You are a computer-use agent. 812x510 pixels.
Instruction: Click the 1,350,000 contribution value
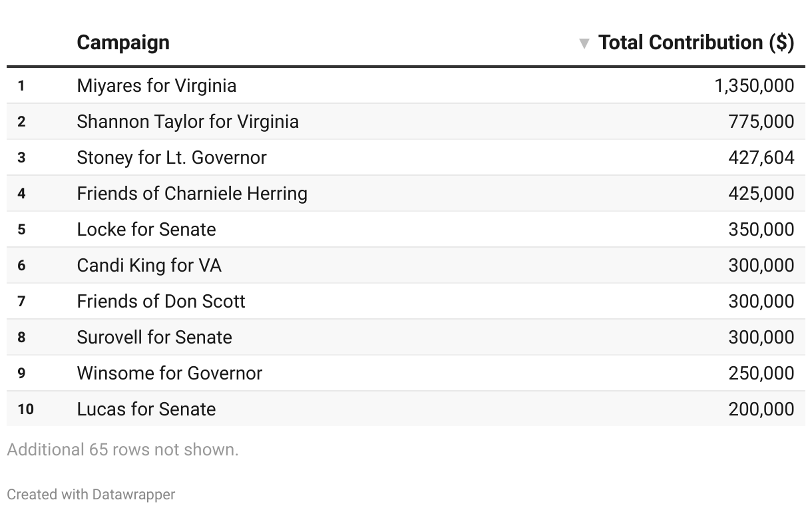(x=754, y=86)
